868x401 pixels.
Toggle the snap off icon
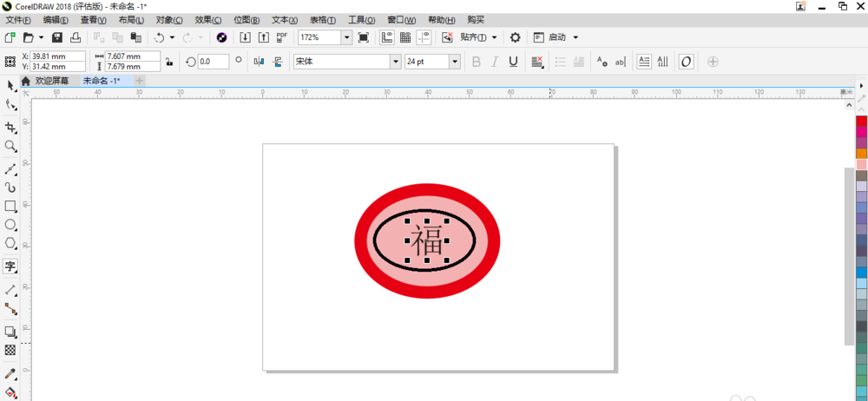(448, 37)
